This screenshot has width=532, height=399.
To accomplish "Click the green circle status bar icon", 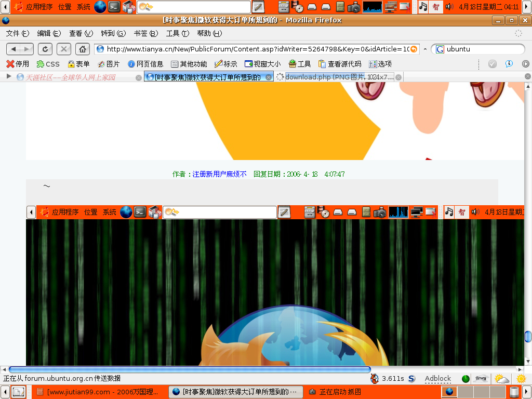I will pyautogui.click(x=465, y=379).
